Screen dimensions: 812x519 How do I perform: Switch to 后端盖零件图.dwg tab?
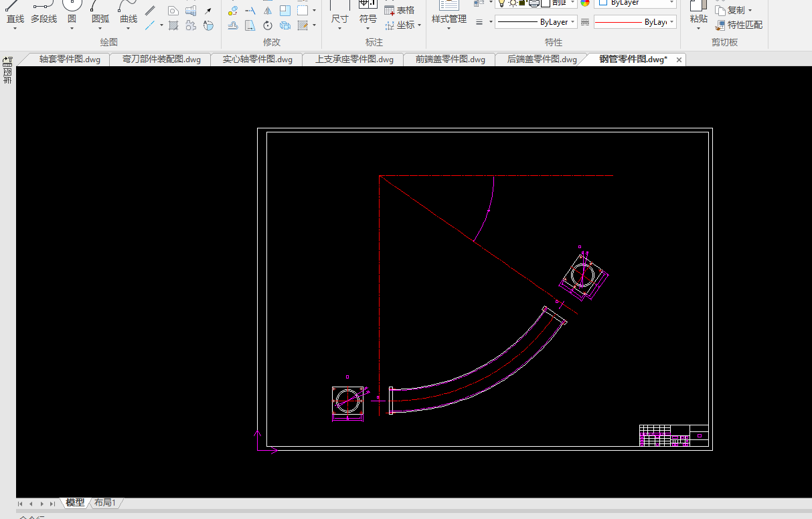[542, 60]
